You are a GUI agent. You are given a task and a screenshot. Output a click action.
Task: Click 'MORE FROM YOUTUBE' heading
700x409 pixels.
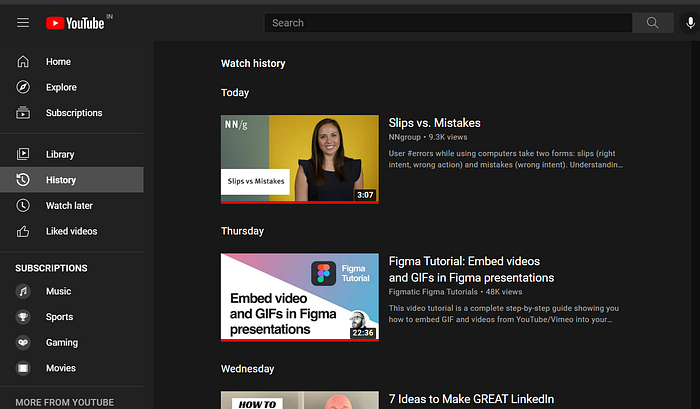[64, 402]
